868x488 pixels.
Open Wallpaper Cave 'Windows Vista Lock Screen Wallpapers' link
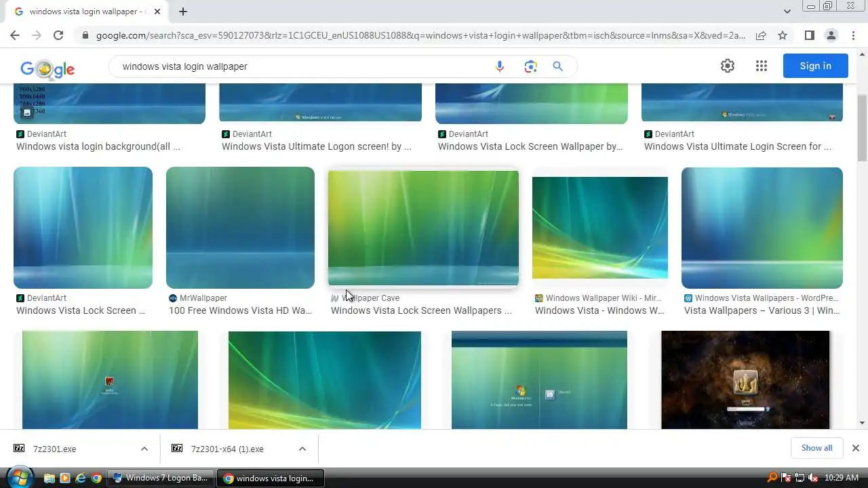click(421, 310)
